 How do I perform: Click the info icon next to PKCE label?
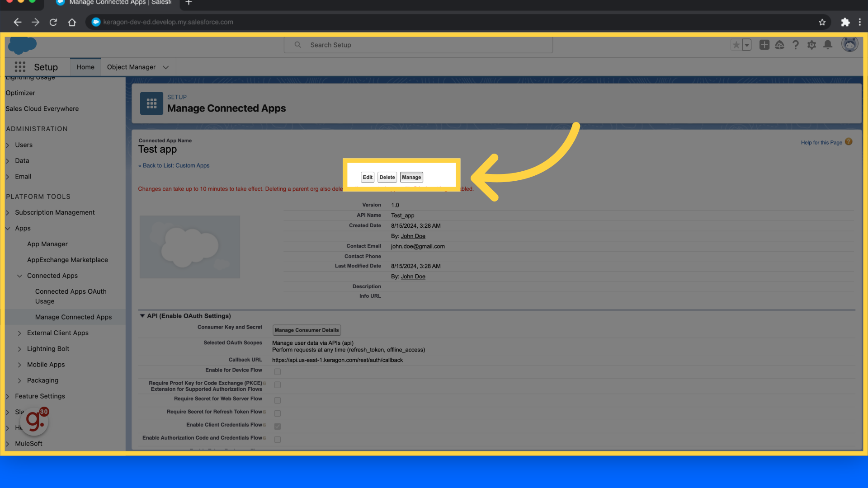point(264,383)
